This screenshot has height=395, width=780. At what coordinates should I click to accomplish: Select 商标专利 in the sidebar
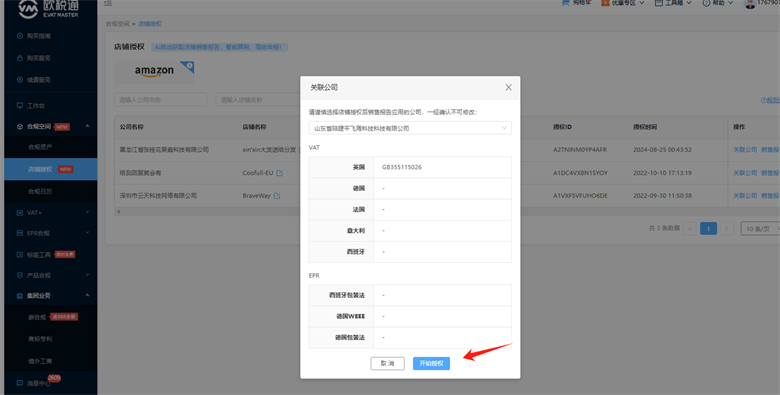(40, 339)
